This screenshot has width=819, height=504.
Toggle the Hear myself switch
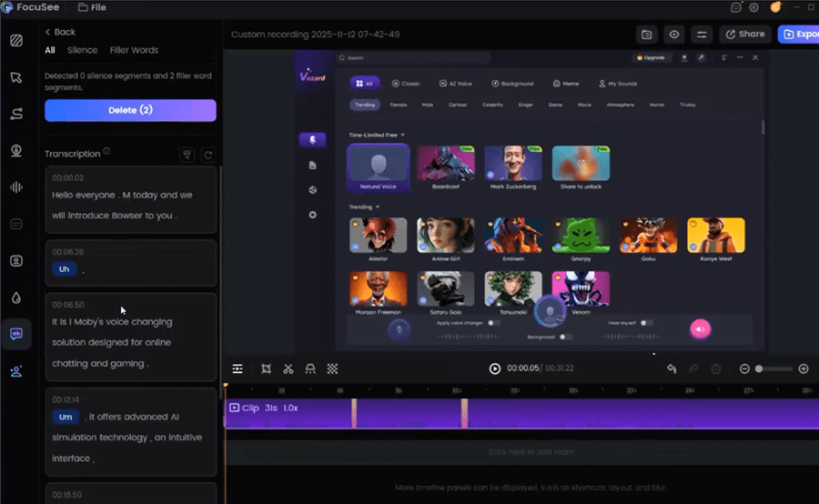coord(645,322)
